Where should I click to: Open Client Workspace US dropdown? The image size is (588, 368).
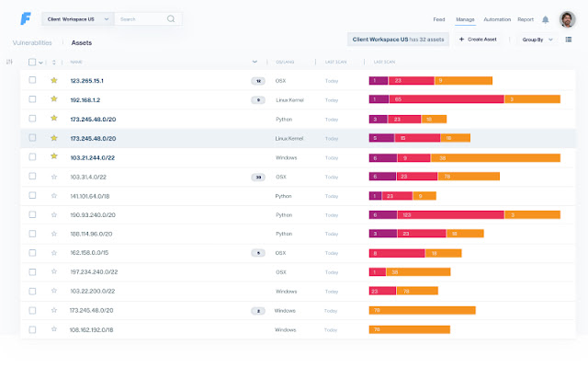(x=78, y=19)
